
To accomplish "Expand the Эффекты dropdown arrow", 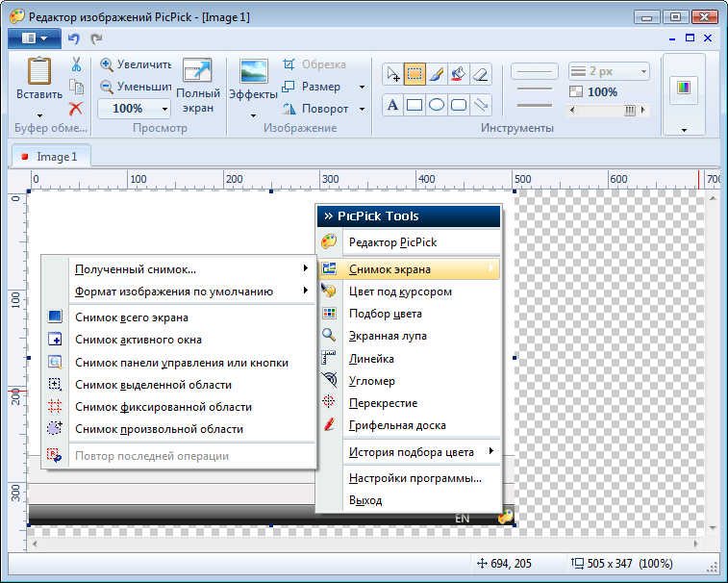I will (x=254, y=115).
